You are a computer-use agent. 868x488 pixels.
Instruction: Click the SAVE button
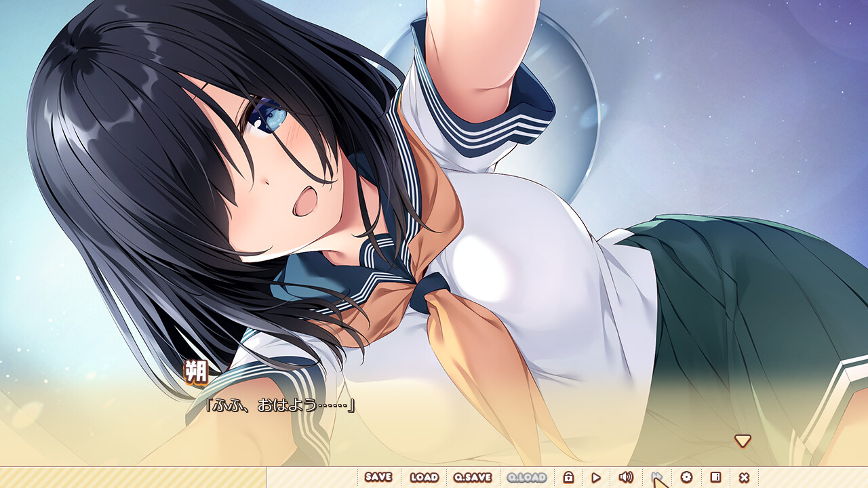378,477
